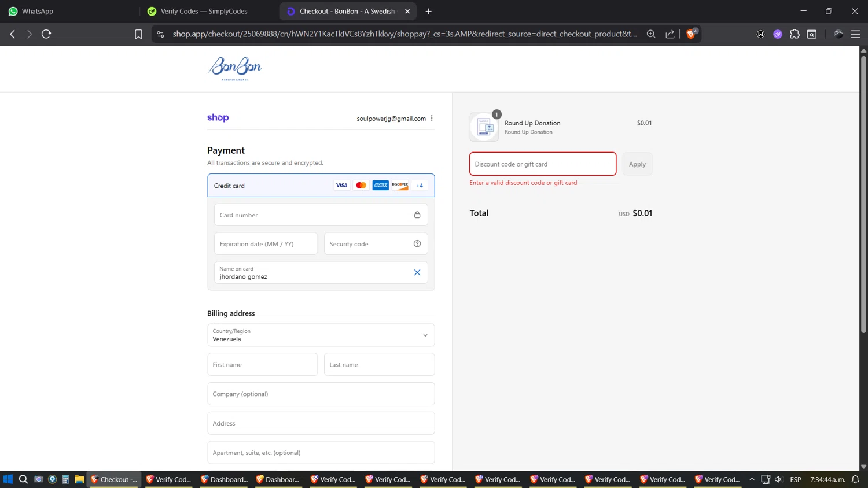Image resolution: width=868 pixels, height=488 pixels.
Task: Switch to Verify Codes SimplyCodes tab
Action: (x=208, y=11)
